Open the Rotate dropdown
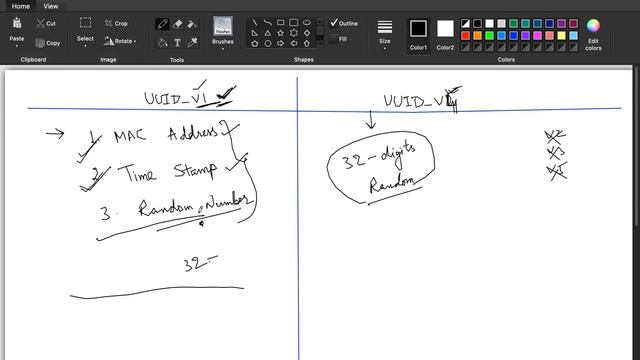The width and height of the screenshot is (640, 360). pos(120,41)
